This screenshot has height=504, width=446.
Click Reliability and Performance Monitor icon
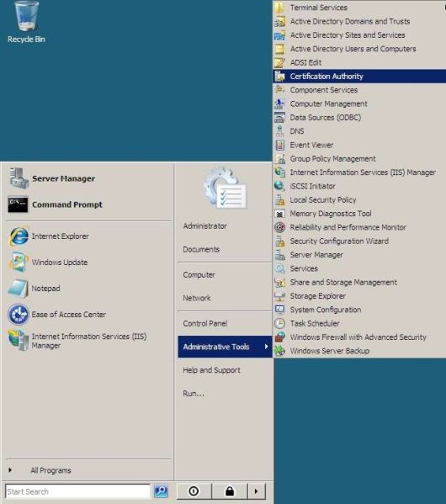279,227
